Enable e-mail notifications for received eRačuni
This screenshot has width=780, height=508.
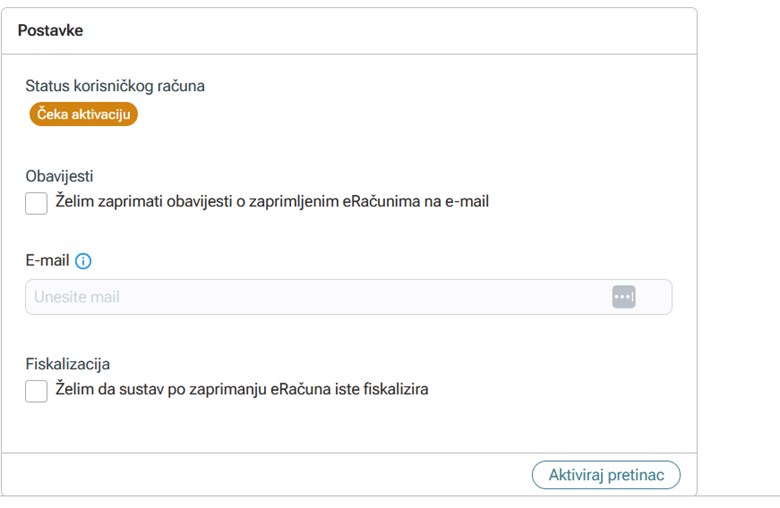click(x=36, y=203)
